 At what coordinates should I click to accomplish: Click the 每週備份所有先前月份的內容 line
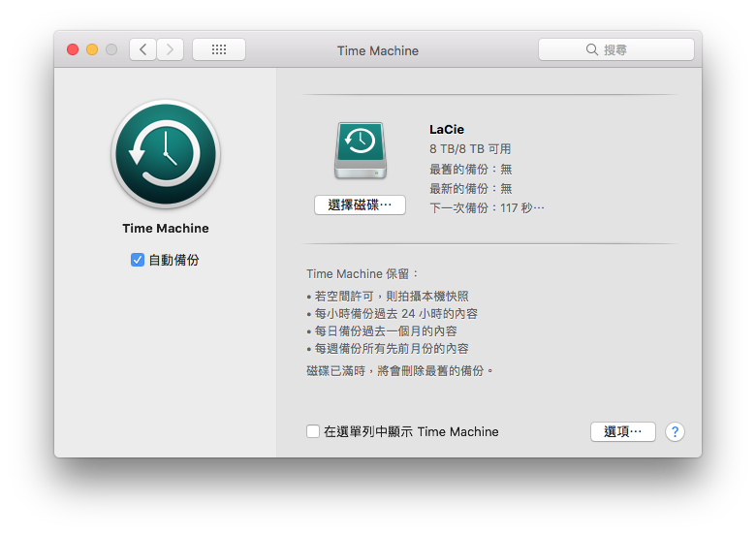coord(388,349)
